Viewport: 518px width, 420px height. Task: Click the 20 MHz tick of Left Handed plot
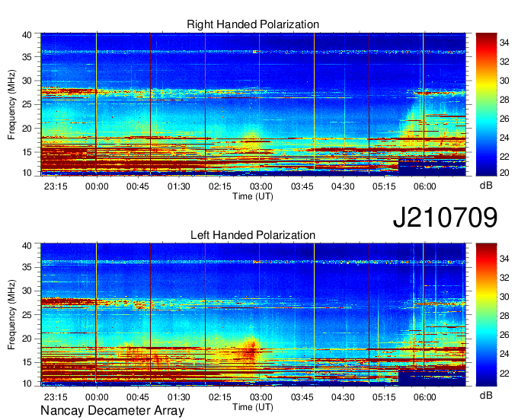coord(27,339)
